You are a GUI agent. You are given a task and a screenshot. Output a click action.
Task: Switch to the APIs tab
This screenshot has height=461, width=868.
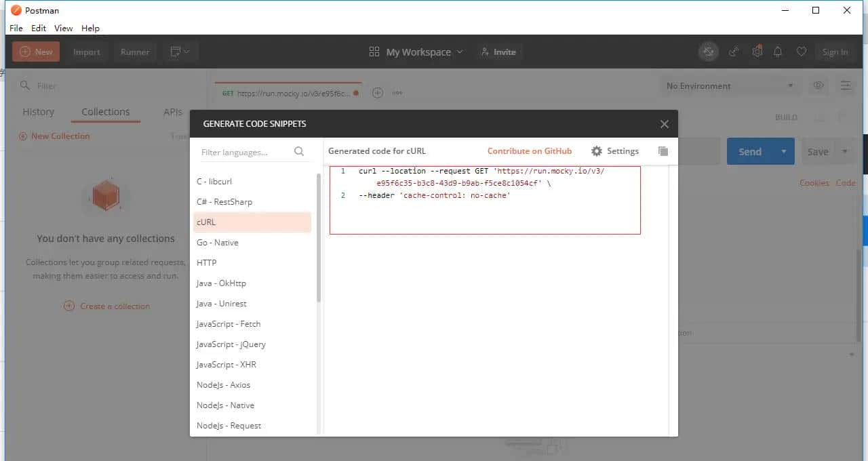tap(173, 112)
